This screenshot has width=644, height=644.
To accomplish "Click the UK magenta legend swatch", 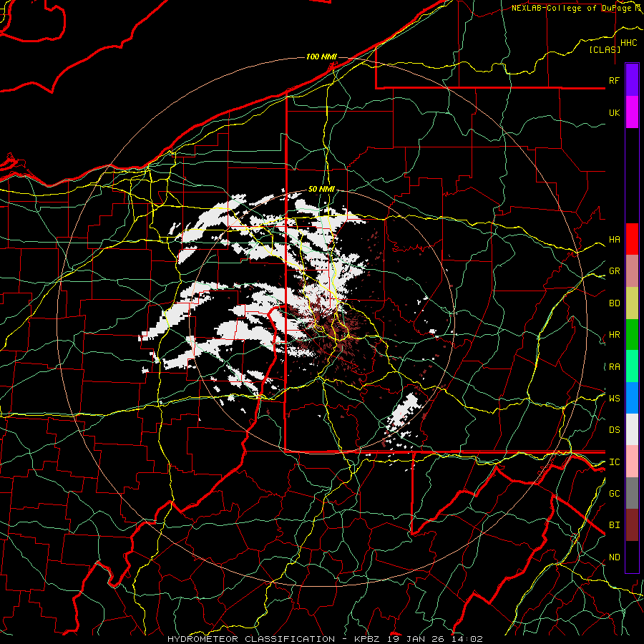I will point(632,112).
